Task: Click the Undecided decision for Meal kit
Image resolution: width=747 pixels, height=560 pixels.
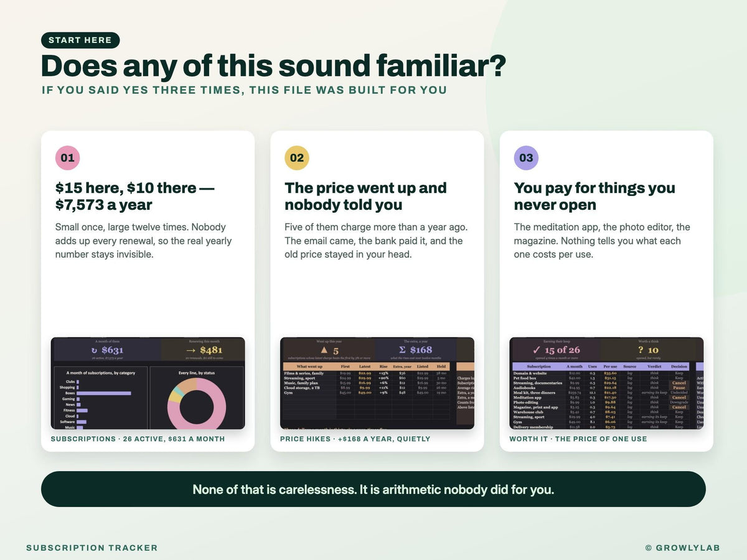Action: tap(679, 393)
